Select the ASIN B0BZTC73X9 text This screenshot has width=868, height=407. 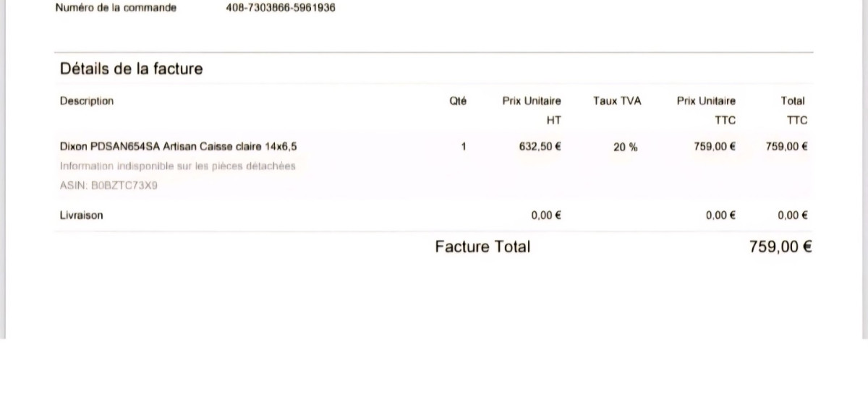(109, 186)
